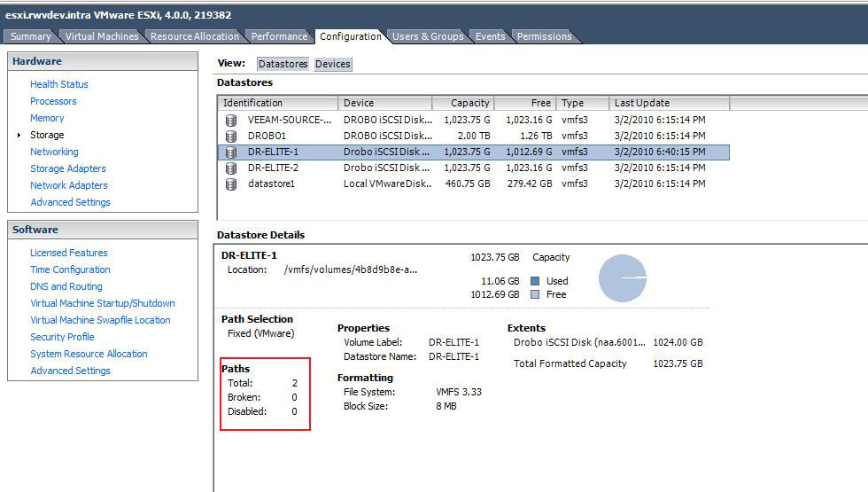Viewport: 868px width, 492px height.
Task: Sort datastores by Last Update column
Action: (670, 103)
